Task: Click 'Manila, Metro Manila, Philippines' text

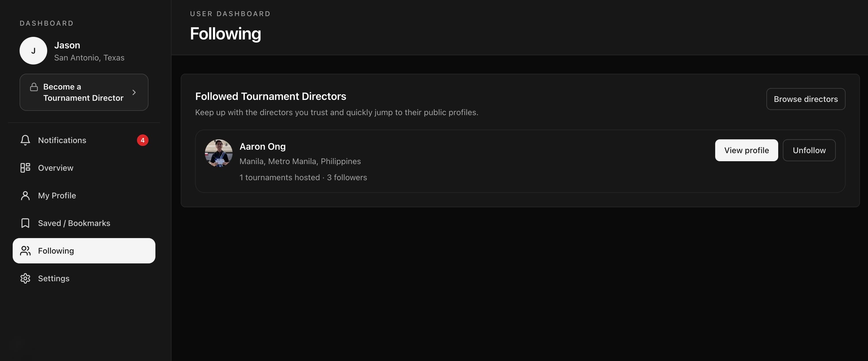Action: [x=300, y=161]
